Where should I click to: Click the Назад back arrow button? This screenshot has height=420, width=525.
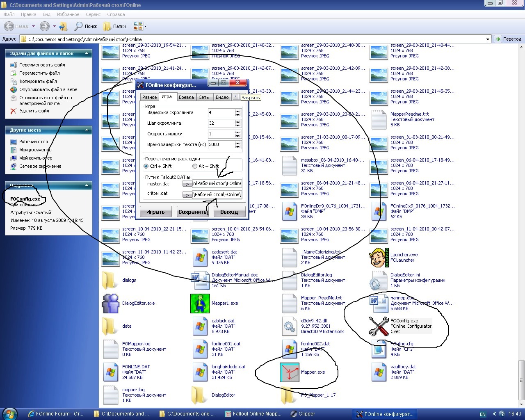(17, 26)
